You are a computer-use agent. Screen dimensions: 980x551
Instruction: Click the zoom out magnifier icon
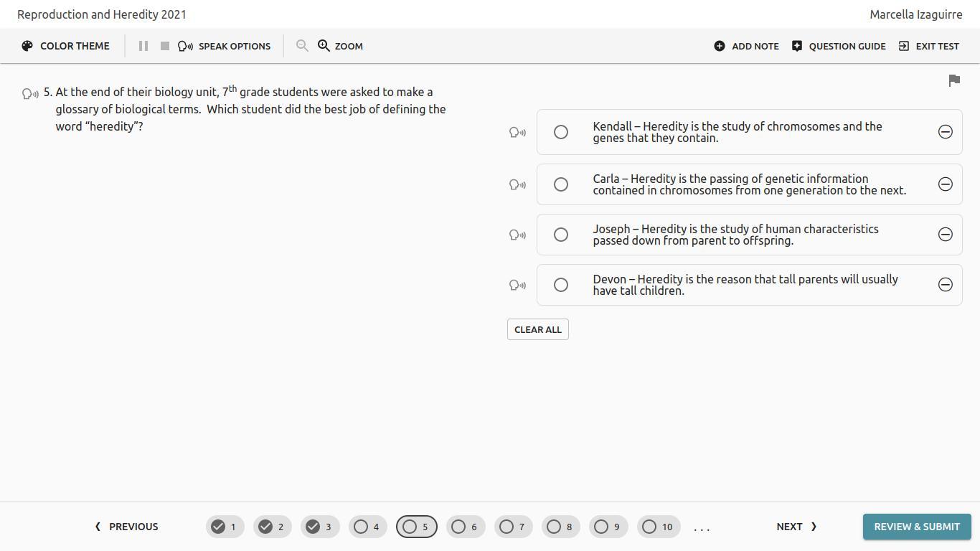pyautogui.click(x=302, y=46)
